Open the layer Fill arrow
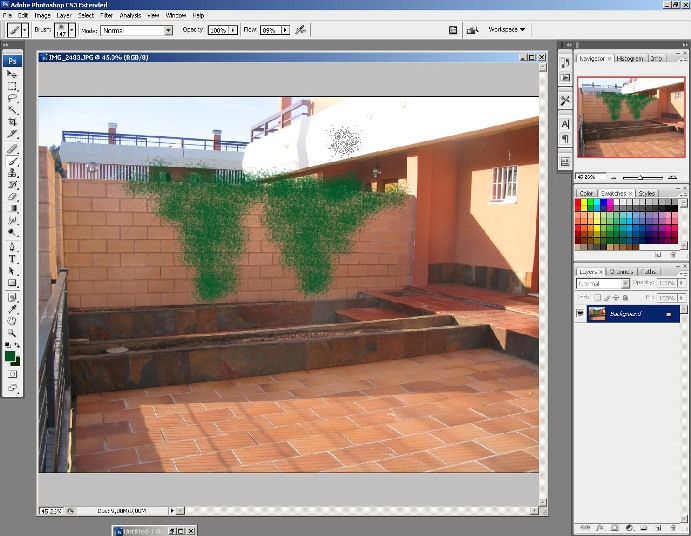 click(682, 298)
